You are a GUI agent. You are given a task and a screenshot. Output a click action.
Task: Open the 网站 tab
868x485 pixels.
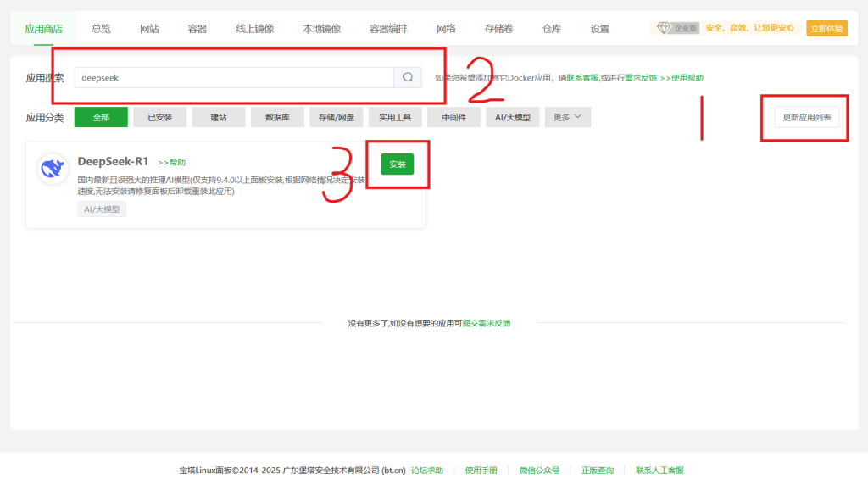pyautogui.click(x=149, y=29)
